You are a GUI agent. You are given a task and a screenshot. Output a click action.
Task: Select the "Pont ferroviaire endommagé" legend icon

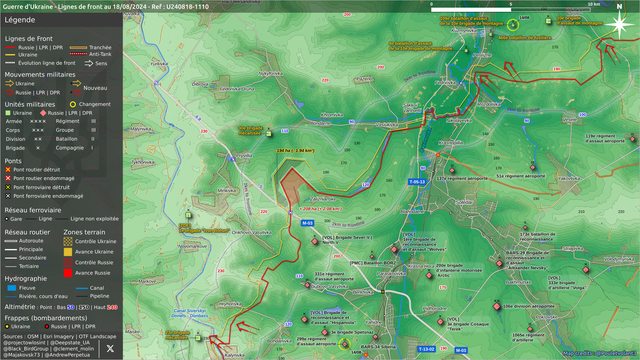click(8, 196)
